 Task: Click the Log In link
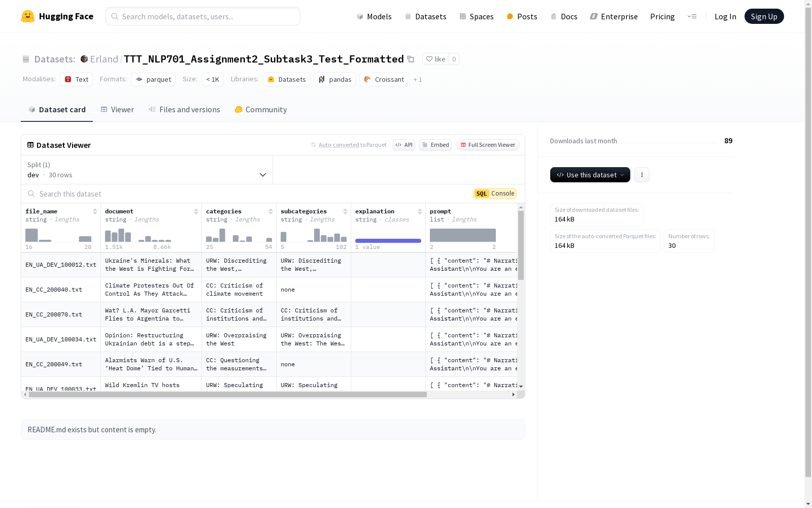[725, 16]
